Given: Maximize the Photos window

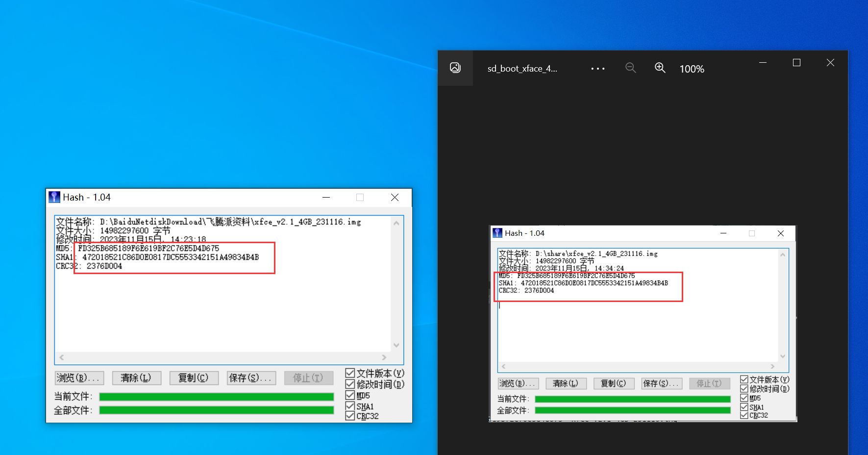Looking at the screenshot, I should point(796,63).
